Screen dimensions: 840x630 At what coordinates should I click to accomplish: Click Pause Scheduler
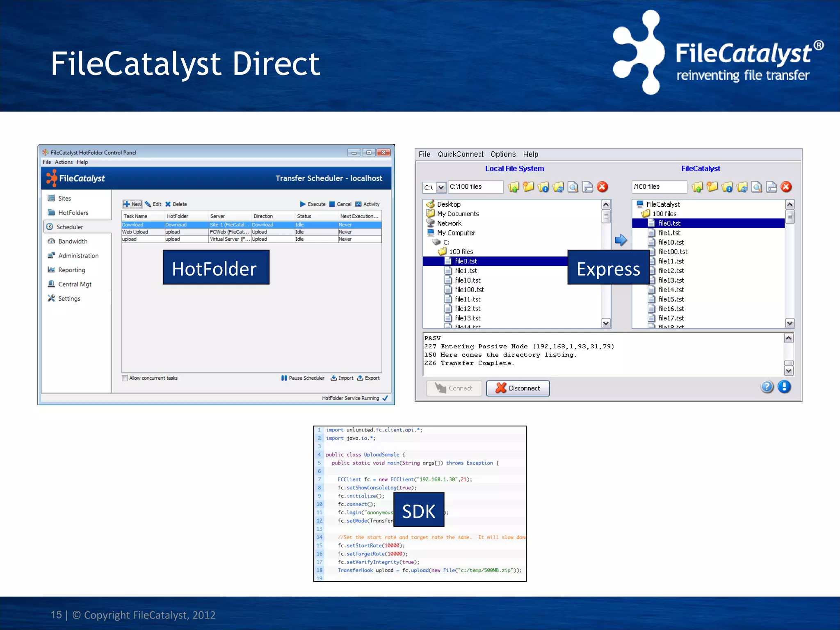tap(303, 378)
